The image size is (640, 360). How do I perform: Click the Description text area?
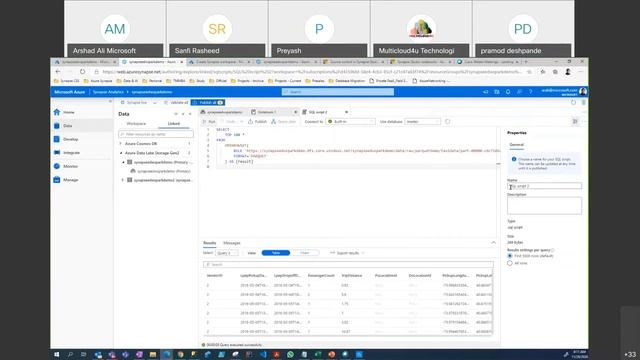click(544, 206)
